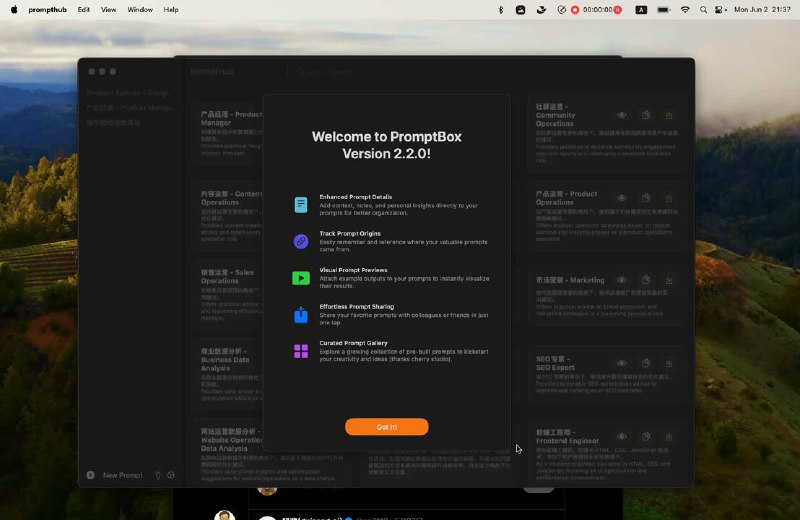Toggle preview eye on SEO Expert card
Screen dimensions: 800x520
tap(621, 363)
